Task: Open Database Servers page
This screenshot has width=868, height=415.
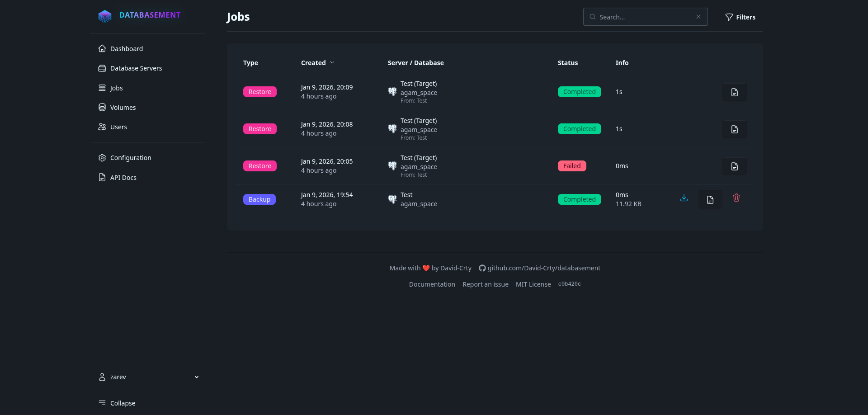Action: (136, 68)
